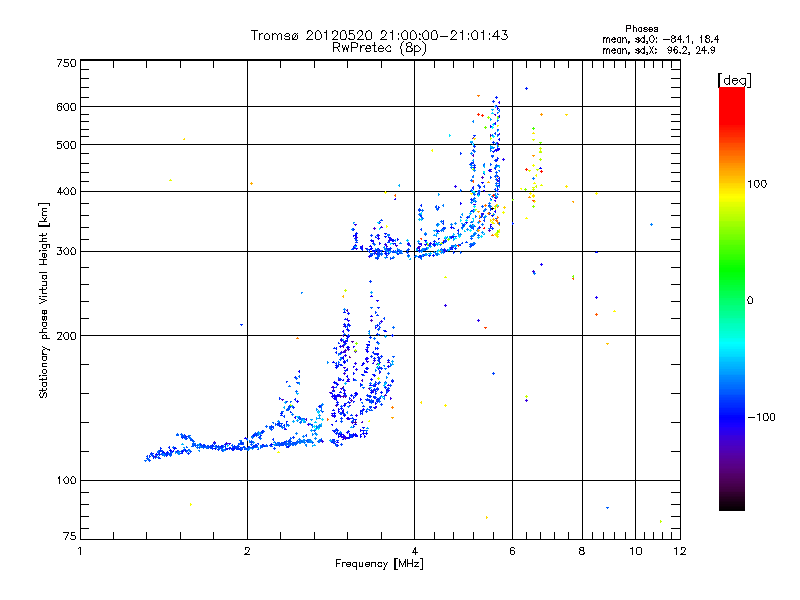800x600 pixels.
Task: Click the y-axis tick label '75'
Action: (x=70, y=536)
